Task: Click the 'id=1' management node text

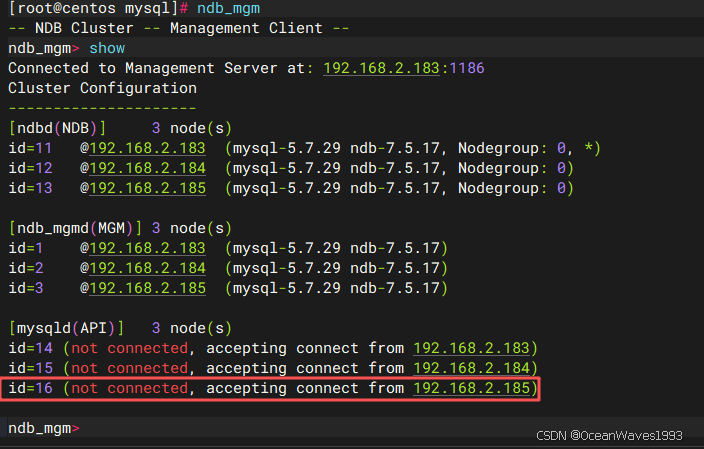Action: pos(26,248)
